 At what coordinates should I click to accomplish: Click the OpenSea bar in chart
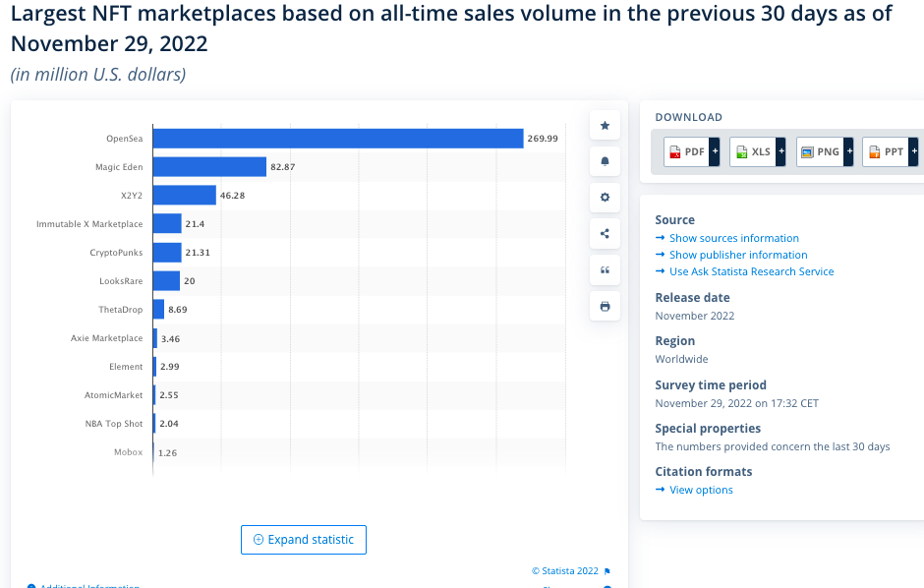(x=338, y=139)
